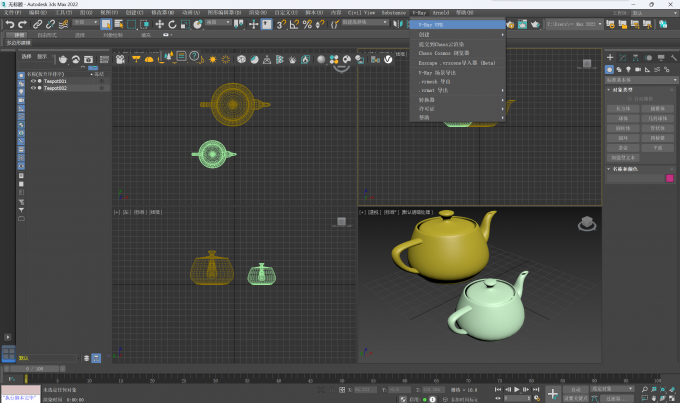Activate the Select and Rotate tool
The image size is (680, 403).
tap(172, 24)
